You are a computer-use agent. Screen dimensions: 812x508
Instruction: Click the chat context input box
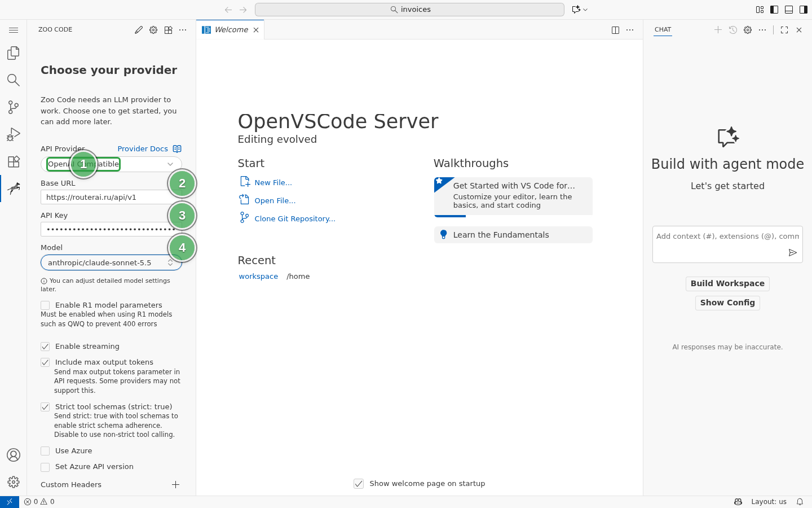tap(727, 237)
